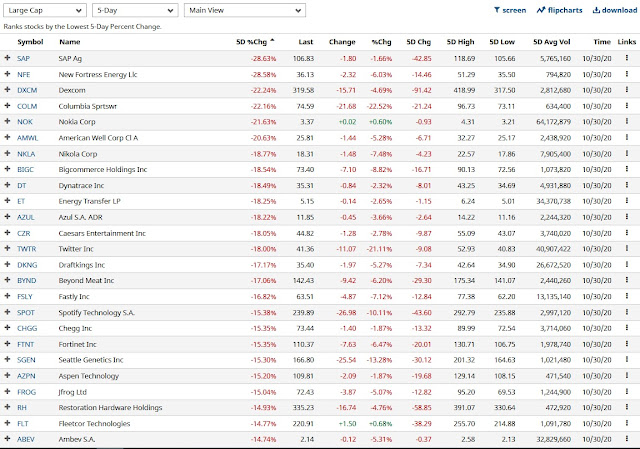
Task: Expand the COLM row plus icon
Action: click(x=7, y=106)
